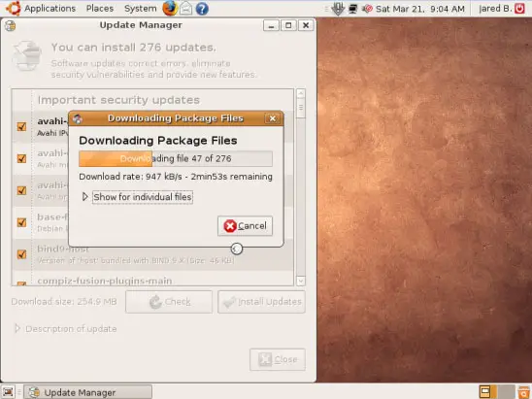Click the Install Updates button
The width and height of the screenshot is (532, 399).
[x=261, y=302]
